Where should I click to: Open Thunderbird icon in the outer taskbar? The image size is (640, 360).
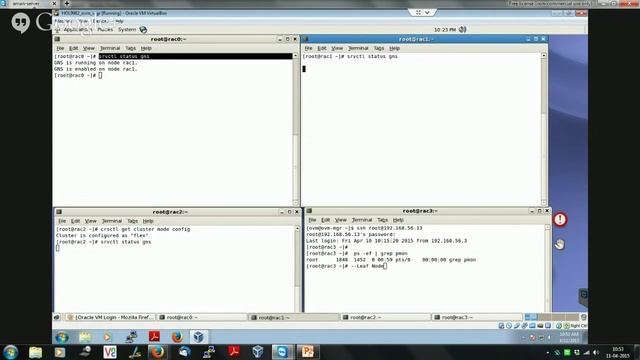[x=184, y=352]
